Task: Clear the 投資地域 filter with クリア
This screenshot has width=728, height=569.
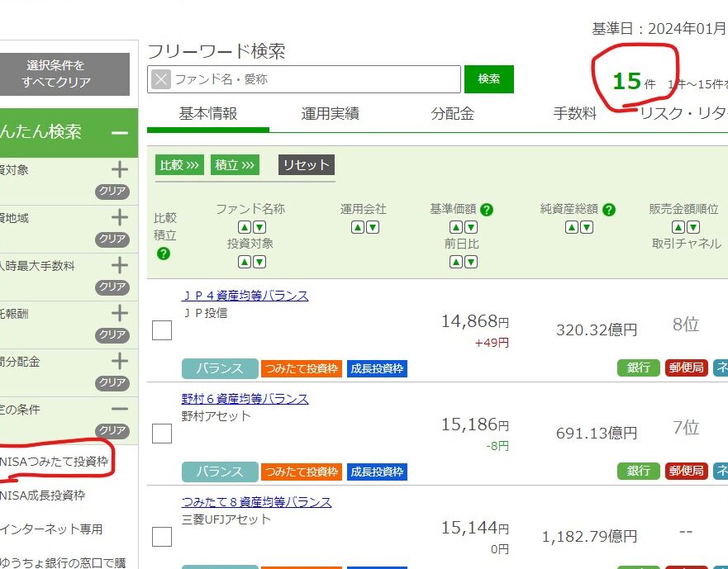Action: pos(112,239)
